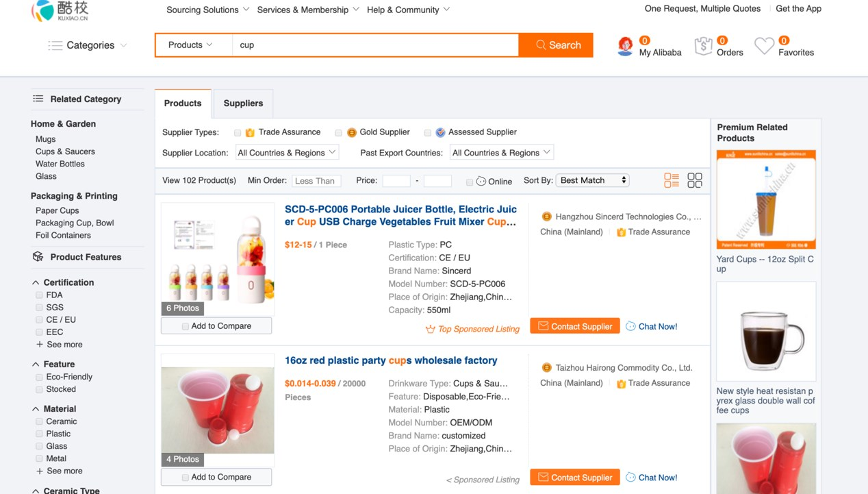Click the Kuxiao logo
868x494 pixels.
(60, 11)
